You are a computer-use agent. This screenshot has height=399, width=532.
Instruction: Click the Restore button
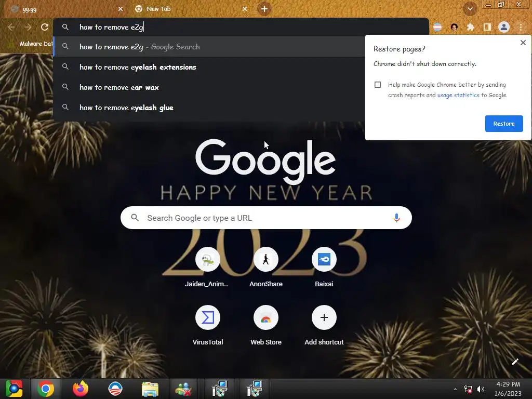pyautogui.click(x=504, y=124)
